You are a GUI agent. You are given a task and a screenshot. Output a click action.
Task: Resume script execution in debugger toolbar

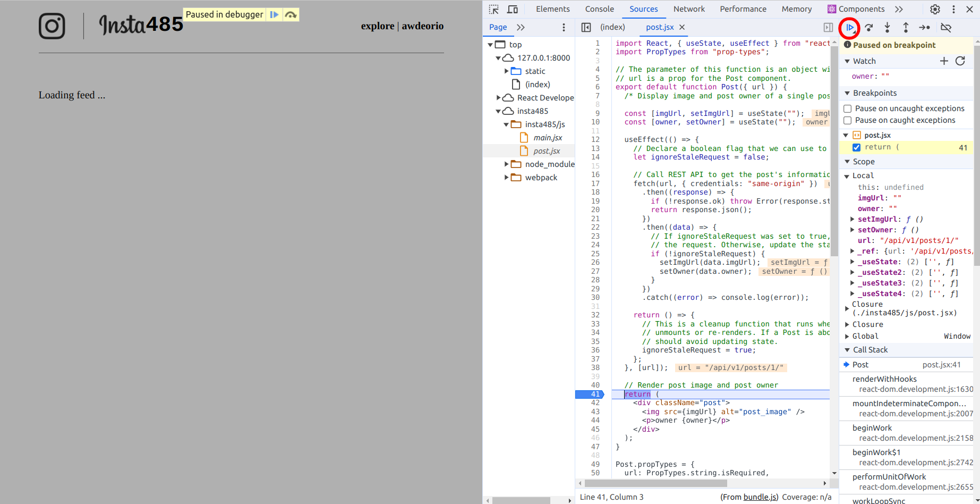coord(850,27)
